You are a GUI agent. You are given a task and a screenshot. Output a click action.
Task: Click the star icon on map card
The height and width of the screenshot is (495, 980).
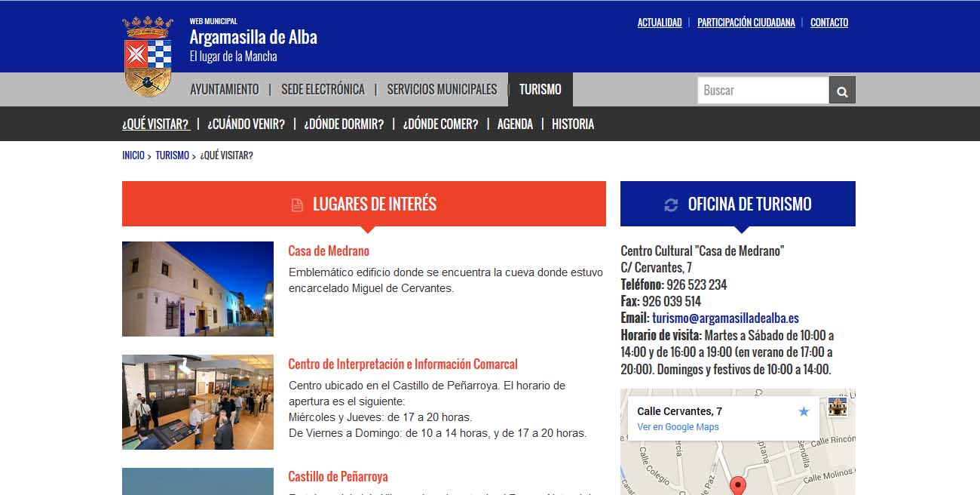click(804, 411)
